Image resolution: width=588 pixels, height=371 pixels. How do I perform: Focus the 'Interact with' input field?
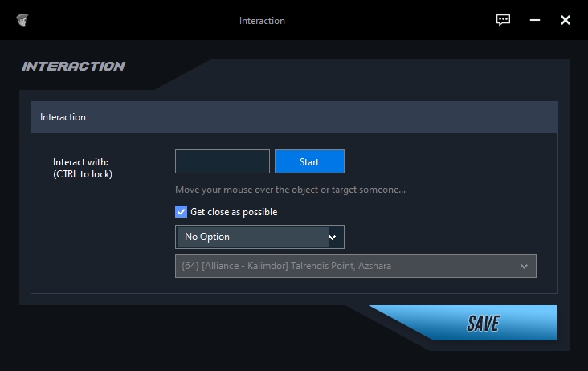[x=223, y=161]
